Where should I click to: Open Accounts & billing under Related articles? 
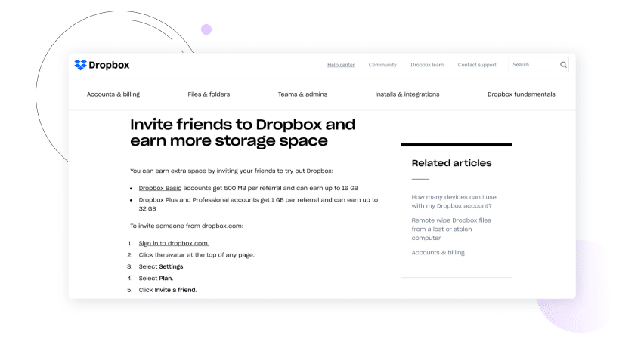(438, 252)
